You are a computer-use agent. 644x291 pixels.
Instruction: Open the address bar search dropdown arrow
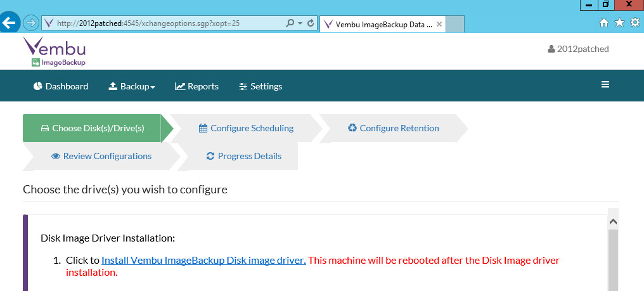pos(300,23)
